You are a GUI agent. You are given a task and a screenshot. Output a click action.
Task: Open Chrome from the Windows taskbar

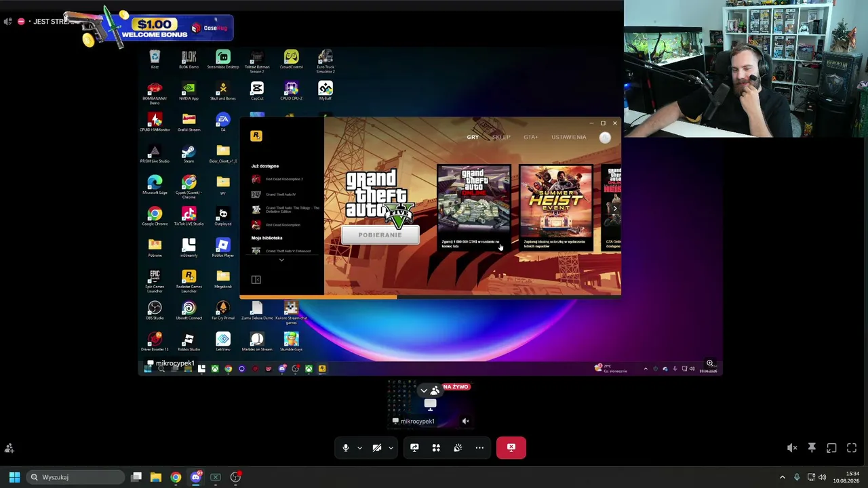[176, 477]
